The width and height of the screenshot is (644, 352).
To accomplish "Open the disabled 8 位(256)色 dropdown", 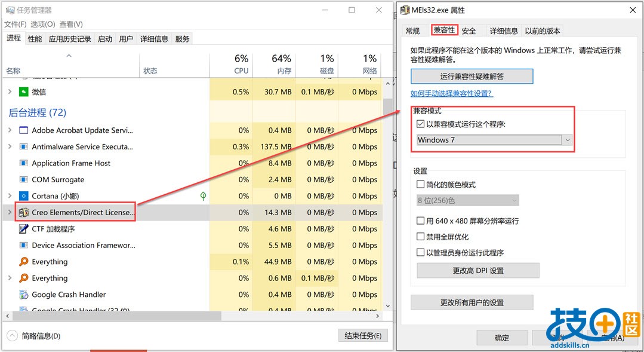I will (468, 200).
